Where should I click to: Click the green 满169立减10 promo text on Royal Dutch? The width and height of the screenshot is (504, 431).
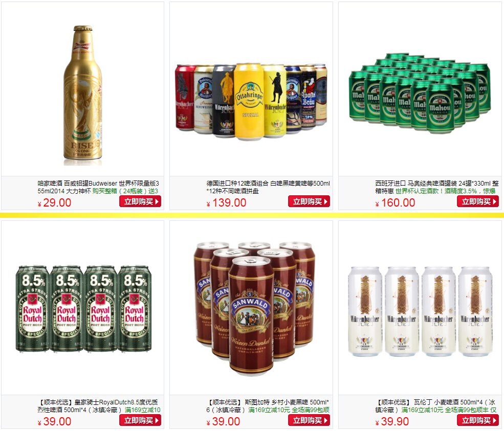142,410
